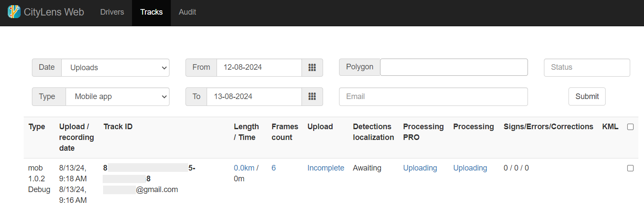644x208 pixels.
Task: Toggle the select-all checkbox in table header
Action: click(x=630, y=127)
